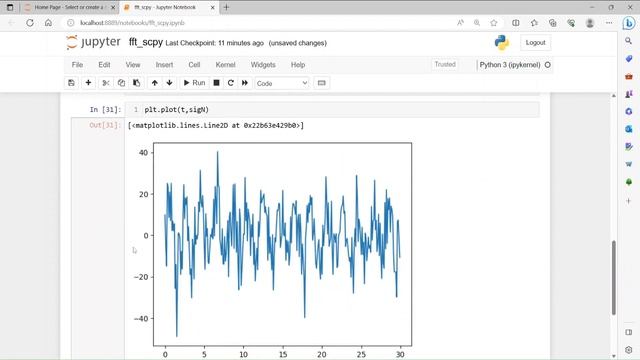This screenshot has height=360, width=640.
Task: Open the Edit menu
Action: 104,65
